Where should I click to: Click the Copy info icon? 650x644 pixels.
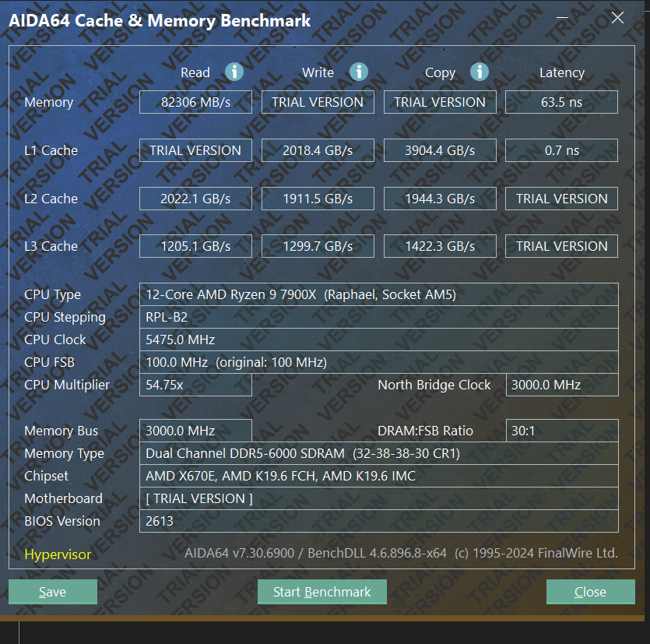tap(480, 72)
